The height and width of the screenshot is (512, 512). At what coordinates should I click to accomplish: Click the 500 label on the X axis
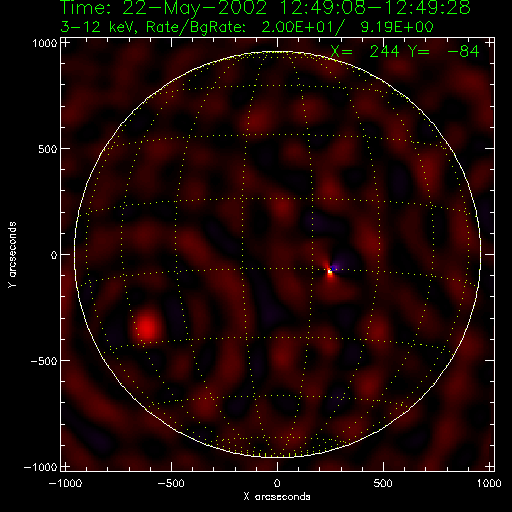pos(383,483)
